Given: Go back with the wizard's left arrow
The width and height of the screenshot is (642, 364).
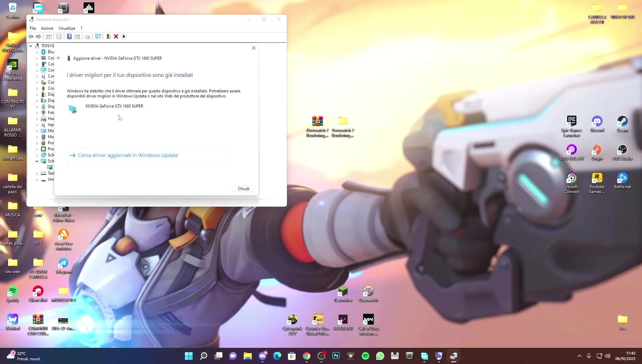Looking at the screenshot, I should point(59,58).
